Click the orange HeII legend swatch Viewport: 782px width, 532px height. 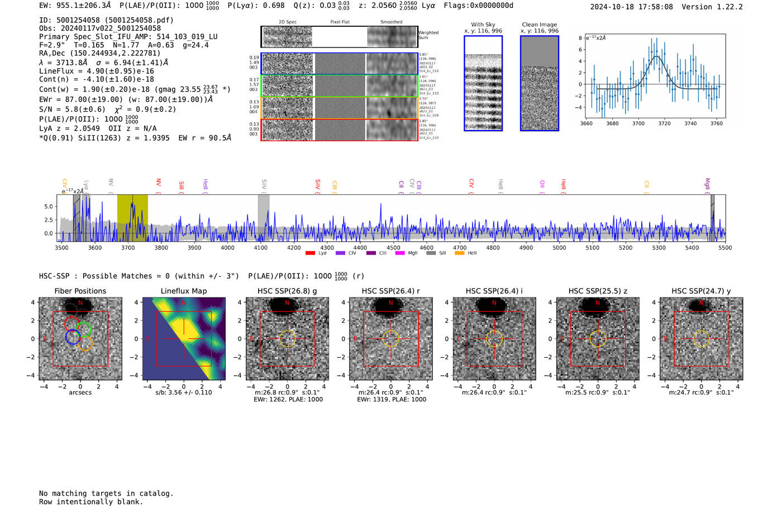point(460,253)
